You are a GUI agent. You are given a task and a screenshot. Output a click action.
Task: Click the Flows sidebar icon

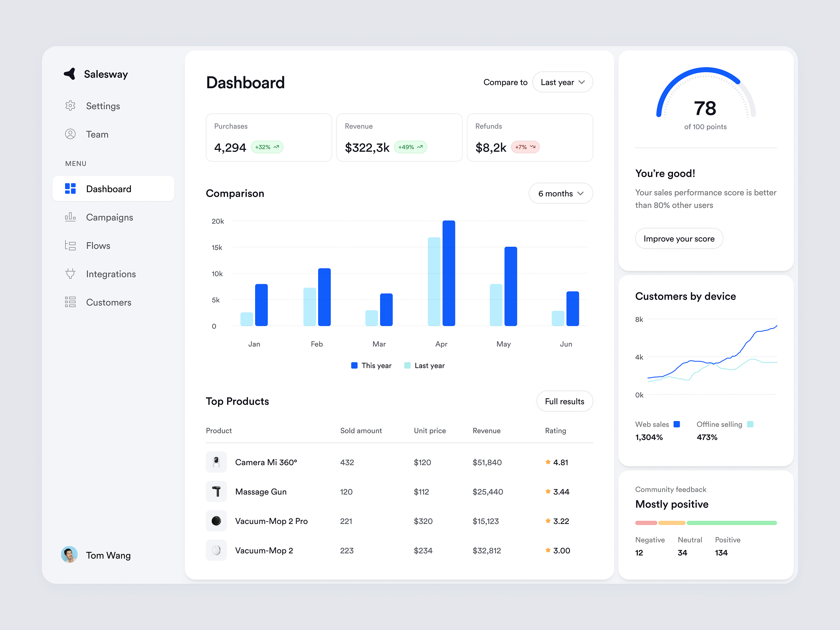71,245
